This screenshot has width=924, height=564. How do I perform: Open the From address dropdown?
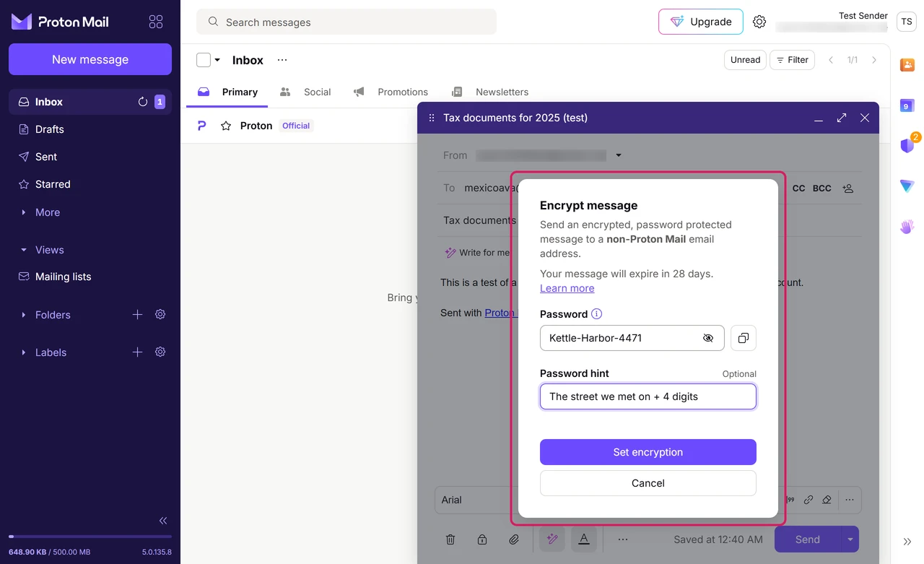[x=619, y=155]
